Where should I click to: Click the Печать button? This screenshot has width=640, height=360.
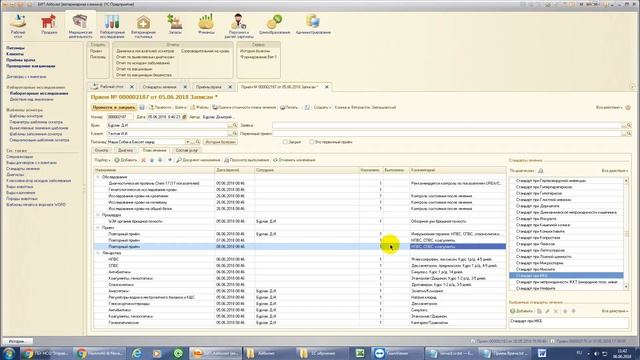289,107
